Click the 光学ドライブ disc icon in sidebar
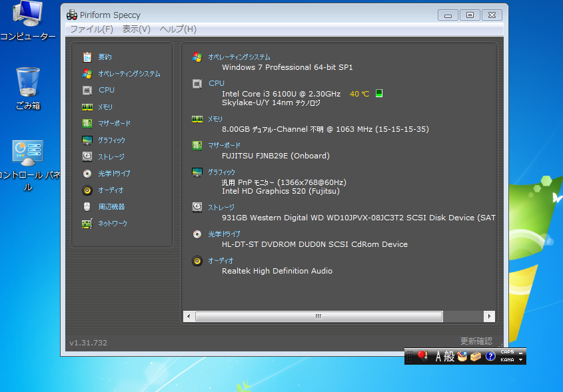This screenshot has width=563, height=392. (87, 174)
